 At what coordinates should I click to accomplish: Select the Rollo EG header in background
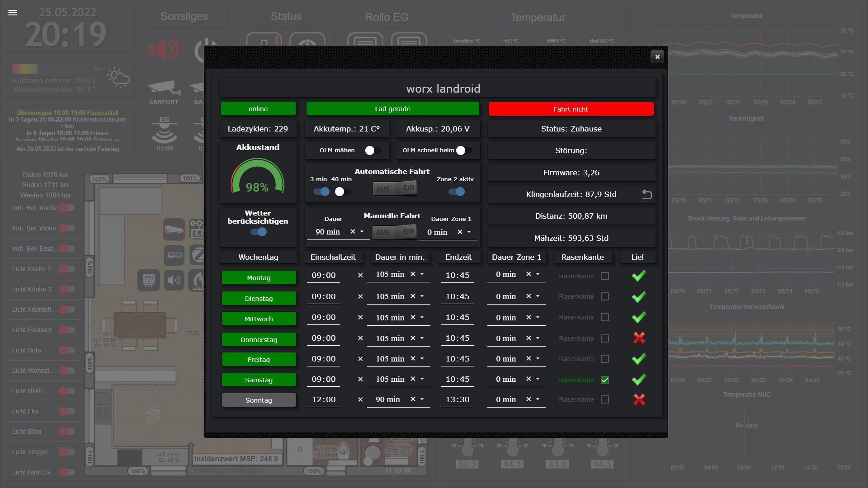(387, 17)
